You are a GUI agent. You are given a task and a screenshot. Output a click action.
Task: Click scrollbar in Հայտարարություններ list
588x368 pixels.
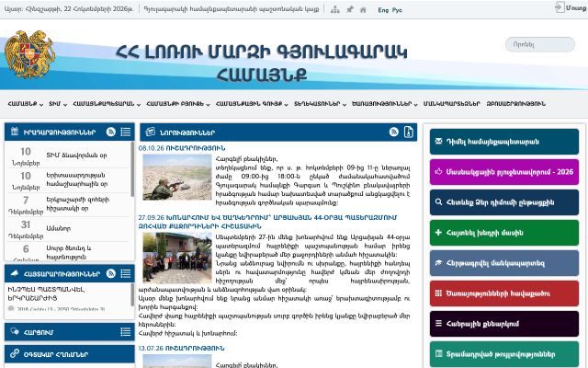pos(132,294)
